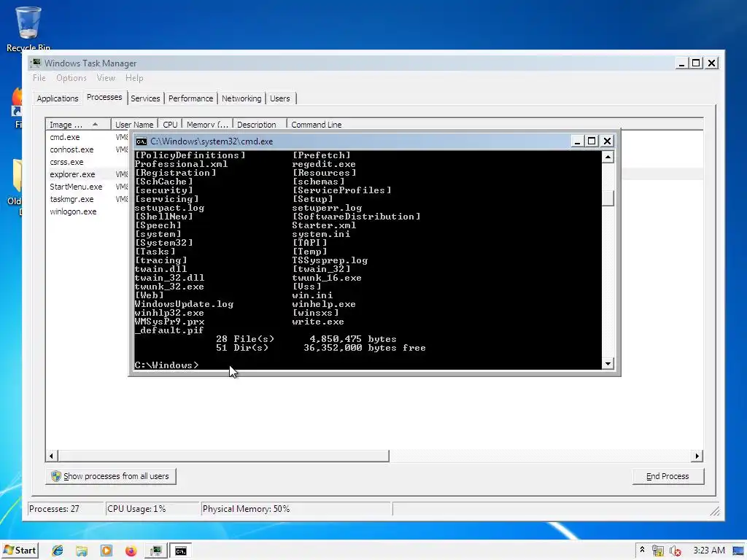Switch to the Services tab
The width and height of the screenshot is (747, 560).
click(x=145, y=98)
